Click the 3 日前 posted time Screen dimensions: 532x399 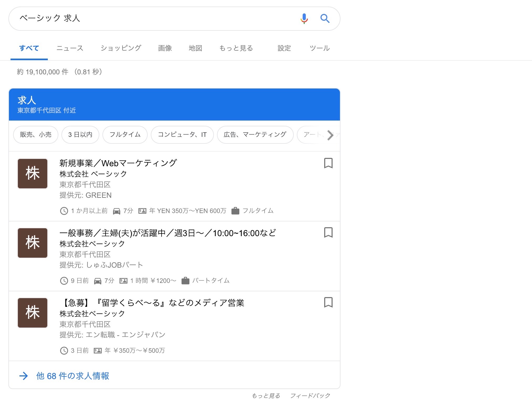[x=80, y=351]
